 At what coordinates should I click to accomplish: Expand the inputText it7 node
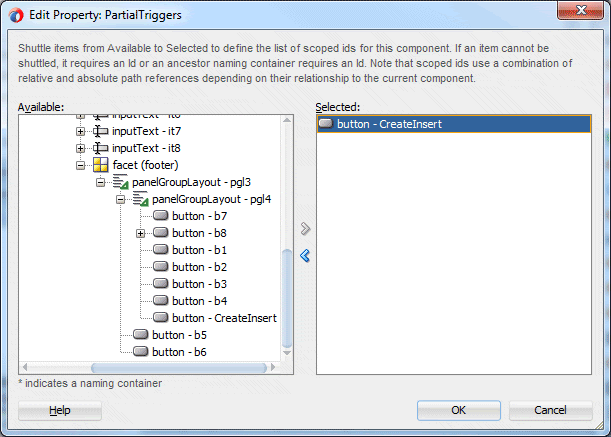[x=81, y=131]
